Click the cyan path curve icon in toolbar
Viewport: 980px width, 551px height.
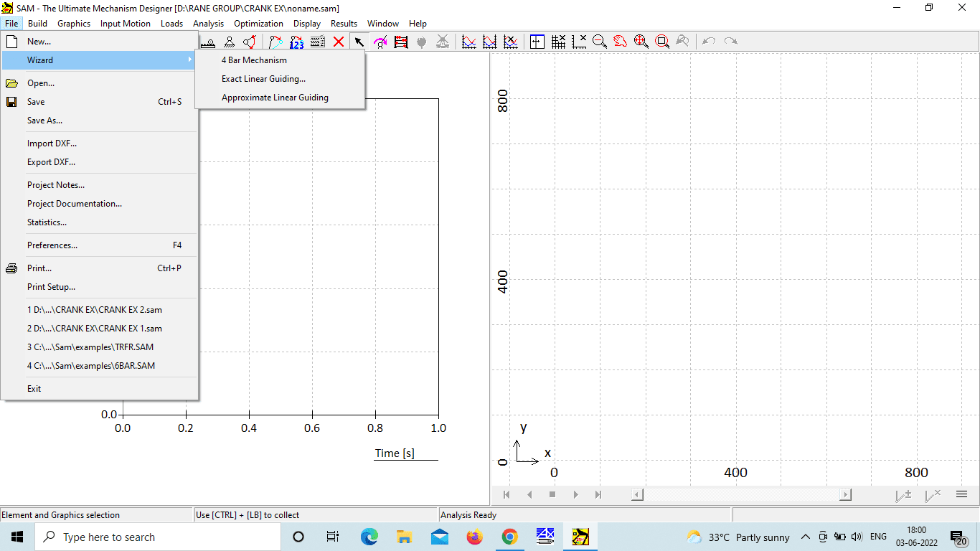pyautogui.click(x=275, y=42)
